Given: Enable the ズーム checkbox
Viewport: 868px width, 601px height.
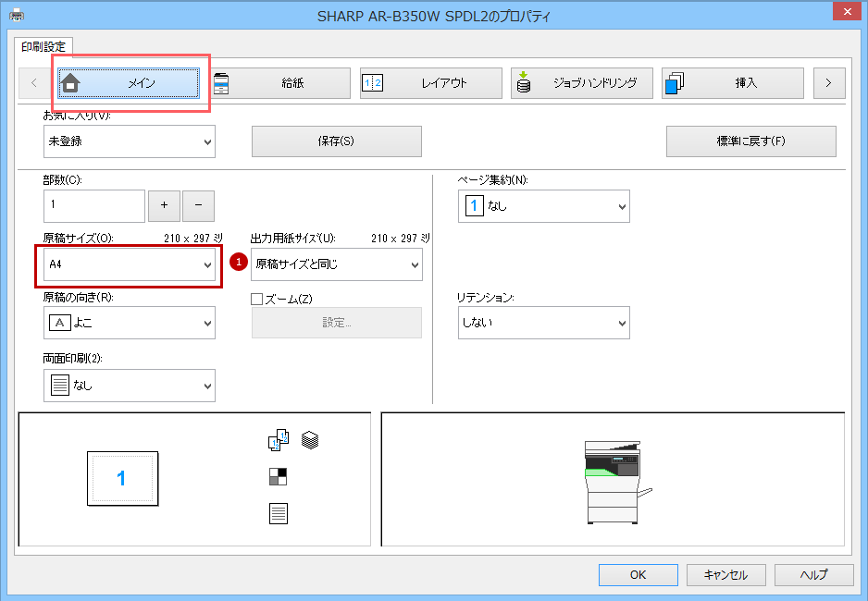Looking at the screenshot, I should point(257,300).
